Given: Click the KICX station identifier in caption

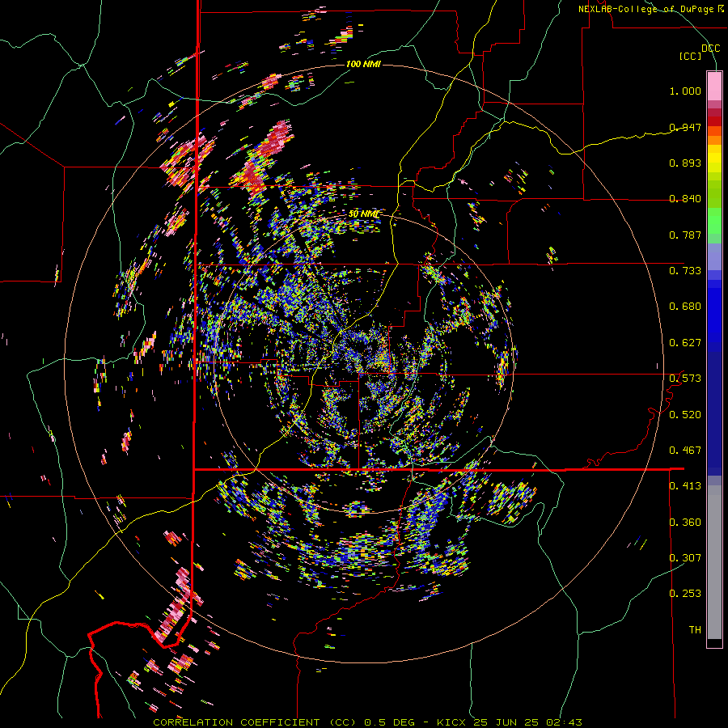Looking at the screenshot, I should 451,722.
